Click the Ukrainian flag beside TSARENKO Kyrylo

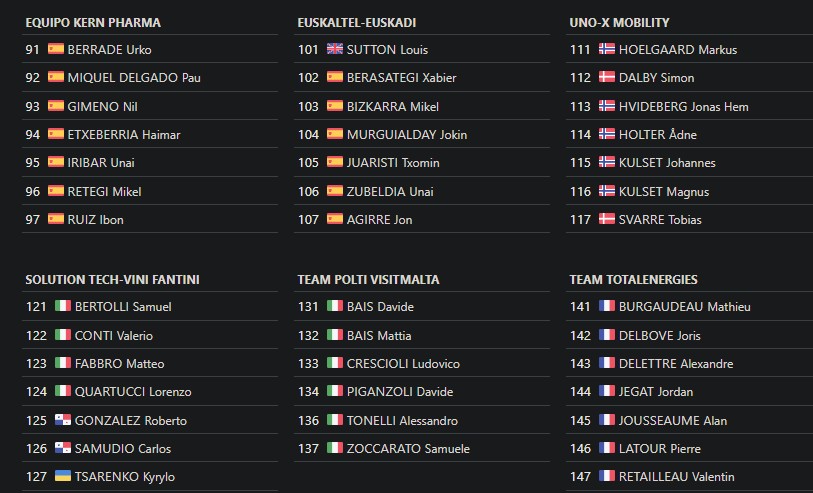63,476
